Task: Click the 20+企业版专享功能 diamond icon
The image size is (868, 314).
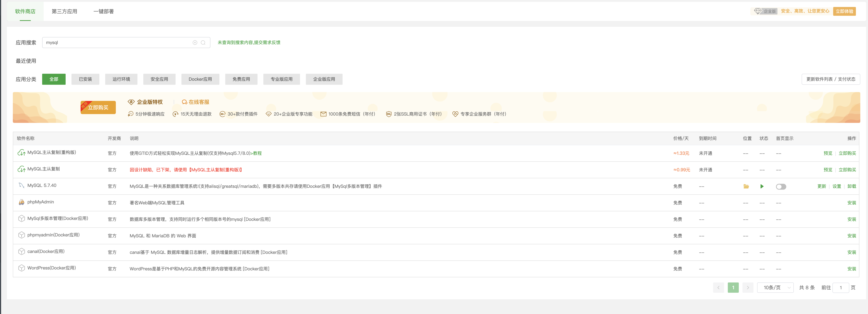Action: (269, 114)
